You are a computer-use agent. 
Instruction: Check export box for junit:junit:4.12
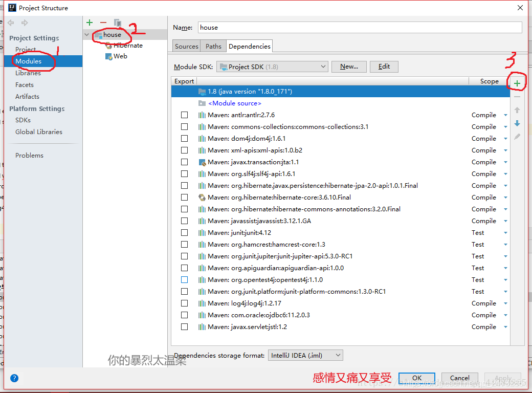click(184, 233)
